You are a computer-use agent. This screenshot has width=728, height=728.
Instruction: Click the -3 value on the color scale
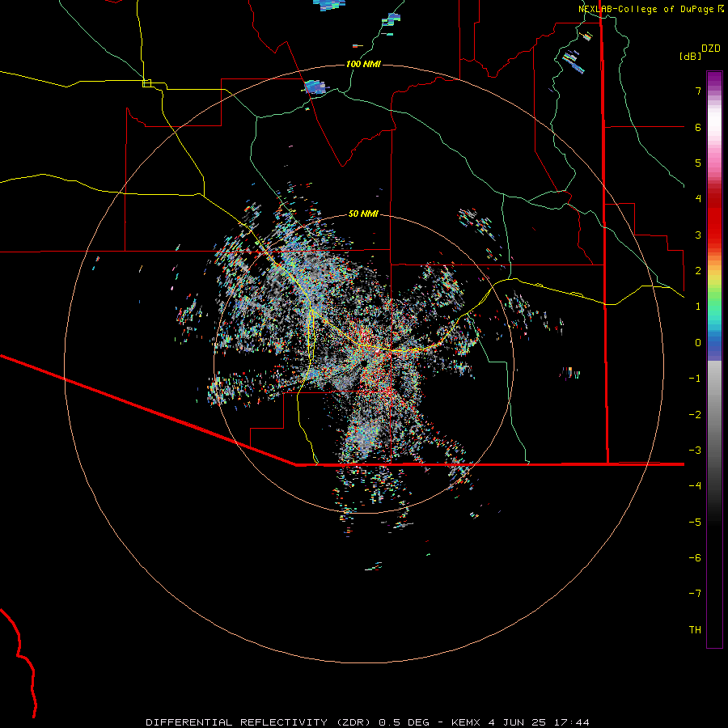[x=695, y=451]
